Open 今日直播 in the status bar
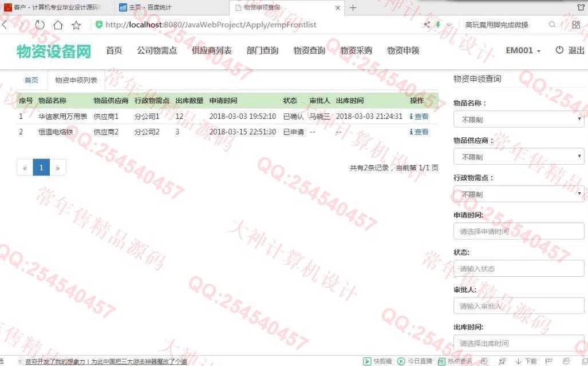This screenshot has width=588, height=366. [415, 361]
